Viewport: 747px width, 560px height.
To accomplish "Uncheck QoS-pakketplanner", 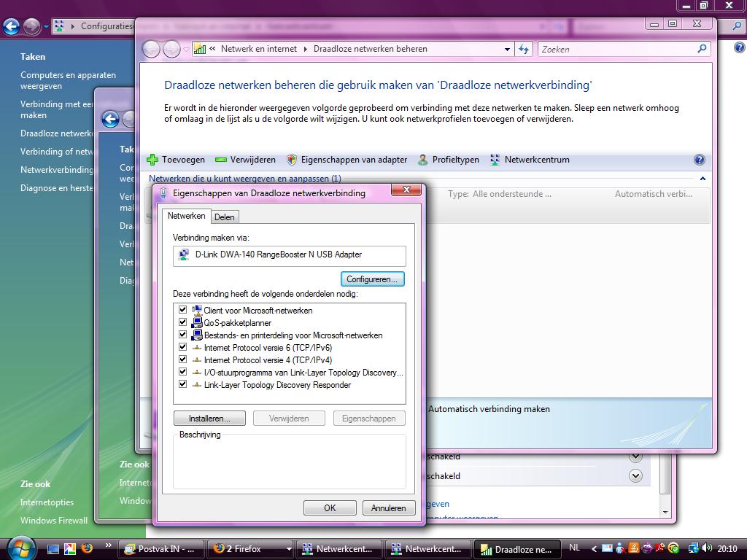I will (182, 322).
